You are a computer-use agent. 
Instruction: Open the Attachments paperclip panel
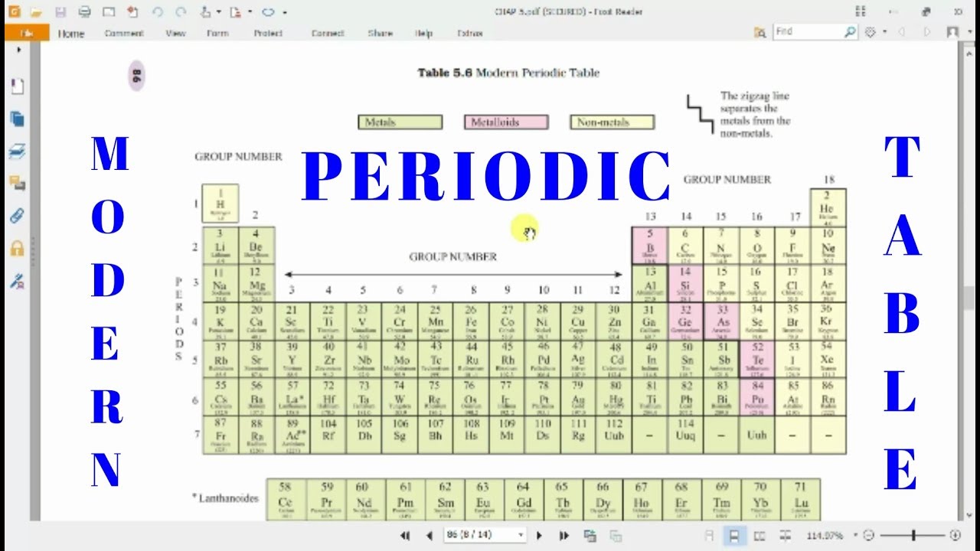(17, 215)
